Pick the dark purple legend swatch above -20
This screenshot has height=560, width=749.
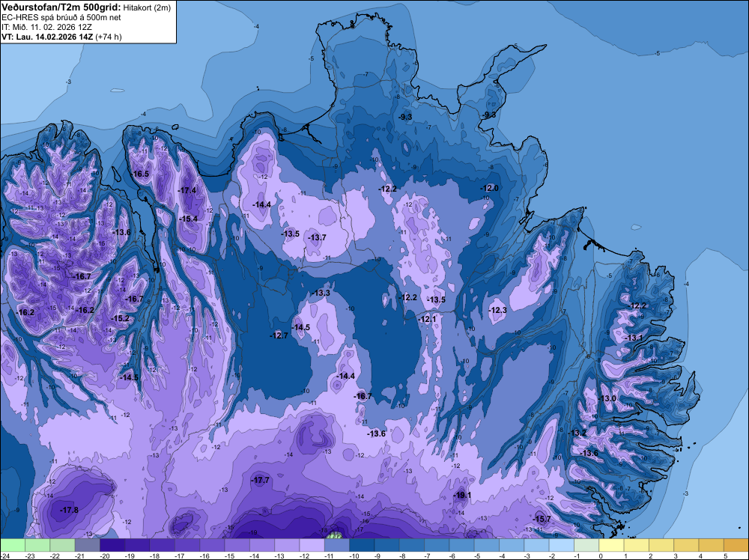click(x=112, y=545)
